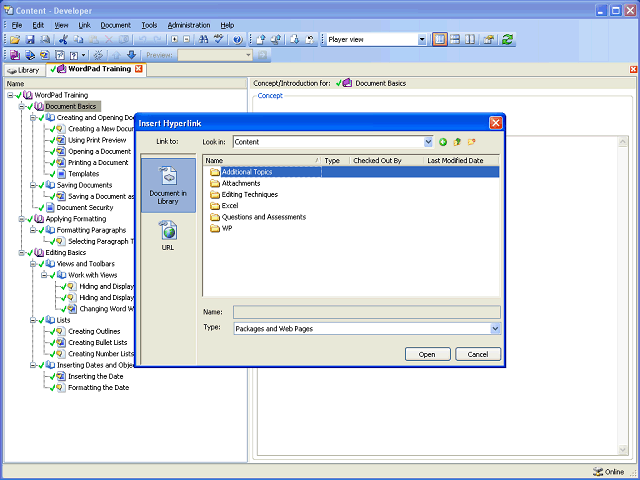Viewport: 640px width, 480px height.
Task: Select the horizontal split layout icon
Action: pyautogui.click(x=455, y=40)
